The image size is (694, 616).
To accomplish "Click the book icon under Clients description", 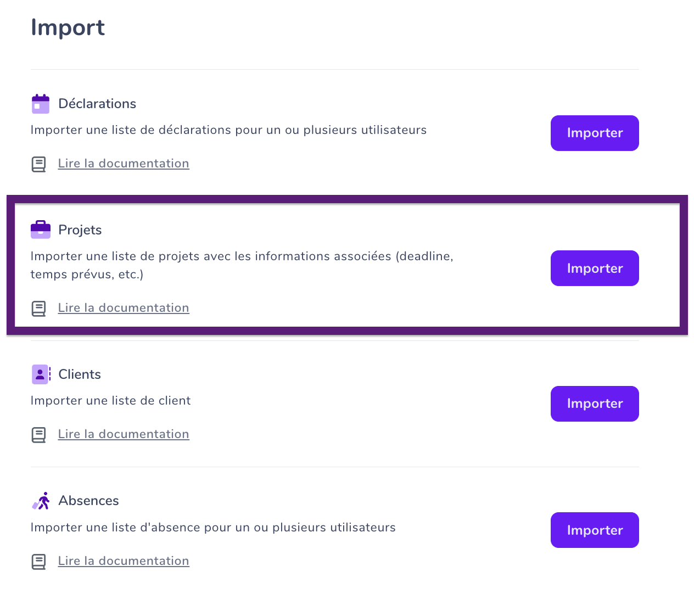I will click(38, 435).
